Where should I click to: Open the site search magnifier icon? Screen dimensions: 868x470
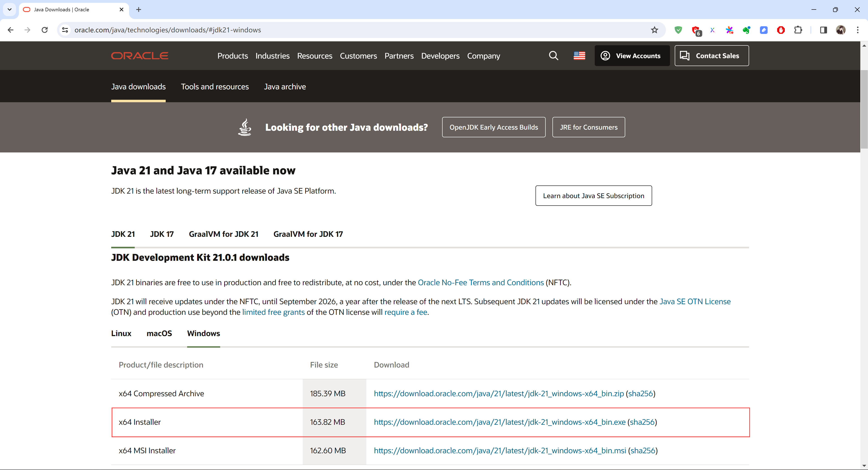pos(553,56)
